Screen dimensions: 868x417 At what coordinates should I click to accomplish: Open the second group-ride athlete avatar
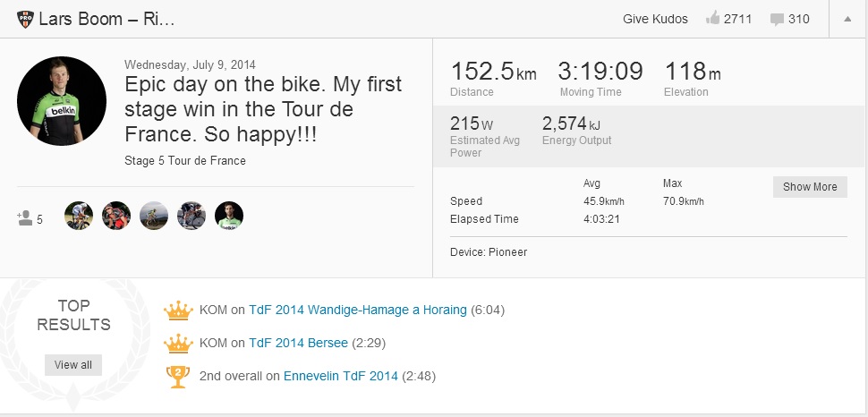[116, 216]
